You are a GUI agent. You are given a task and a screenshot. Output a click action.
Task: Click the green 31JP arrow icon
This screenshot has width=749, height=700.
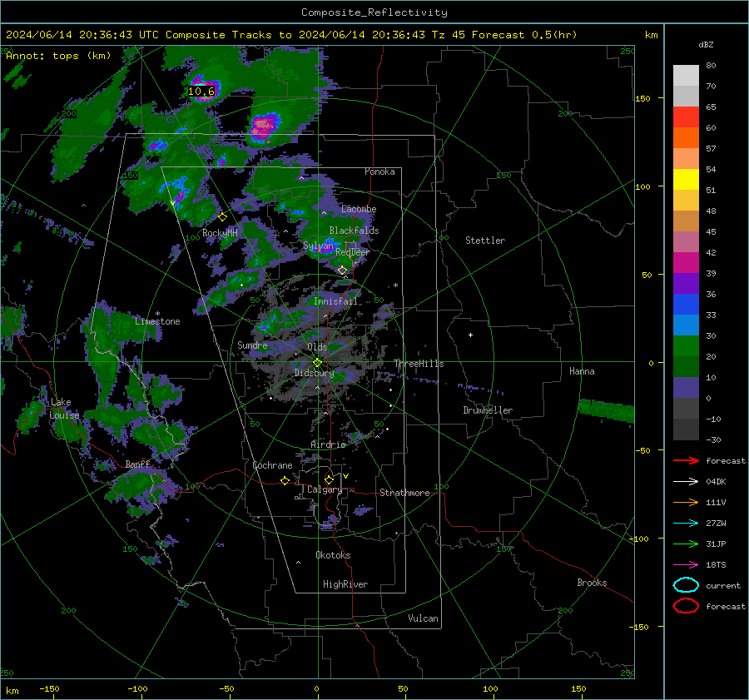point(686,544)
